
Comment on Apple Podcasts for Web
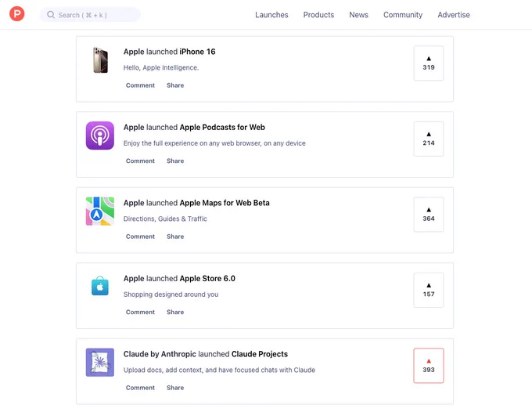click(x=140, y=161)
